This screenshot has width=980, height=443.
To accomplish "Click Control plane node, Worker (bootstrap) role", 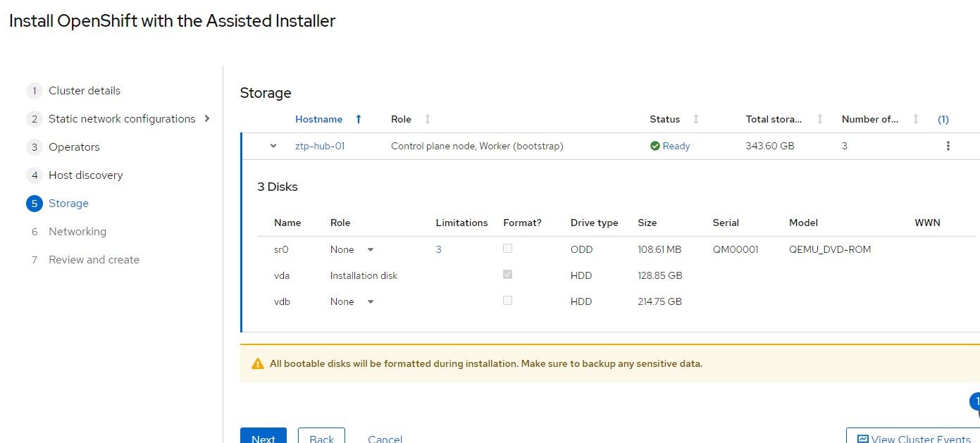I will click(477, 146).
